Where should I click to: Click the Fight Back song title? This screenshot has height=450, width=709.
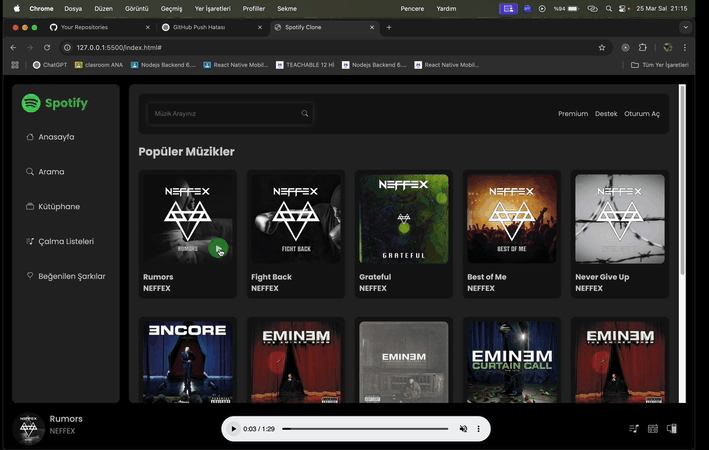pyautogui.click(x=271, y=277)
